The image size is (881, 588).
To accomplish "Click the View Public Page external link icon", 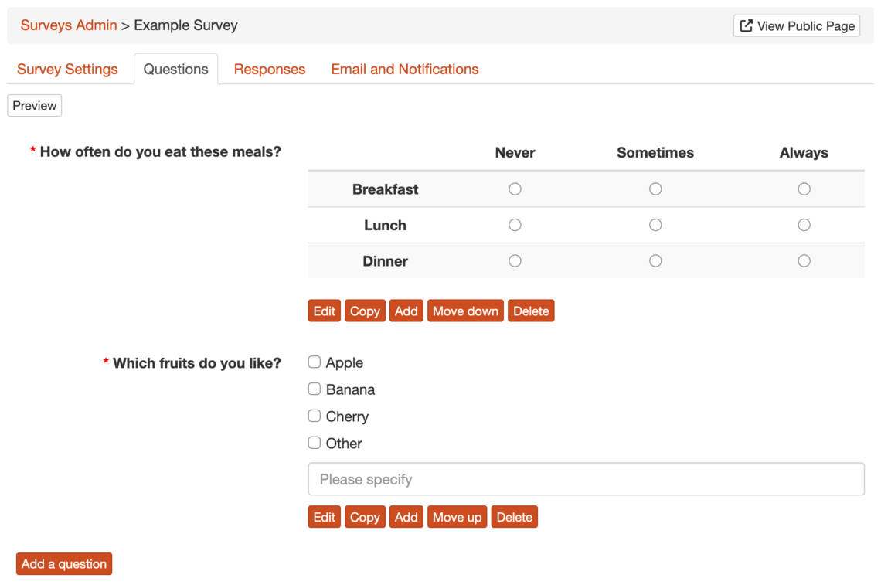I will [746, 25].
